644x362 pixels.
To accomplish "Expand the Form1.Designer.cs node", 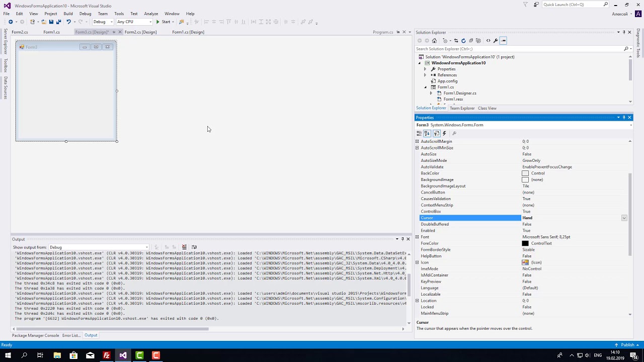I will point(431,93).
